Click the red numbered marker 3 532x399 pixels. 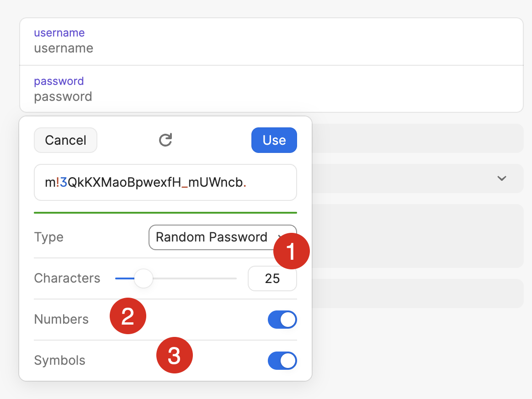(175, 355)
